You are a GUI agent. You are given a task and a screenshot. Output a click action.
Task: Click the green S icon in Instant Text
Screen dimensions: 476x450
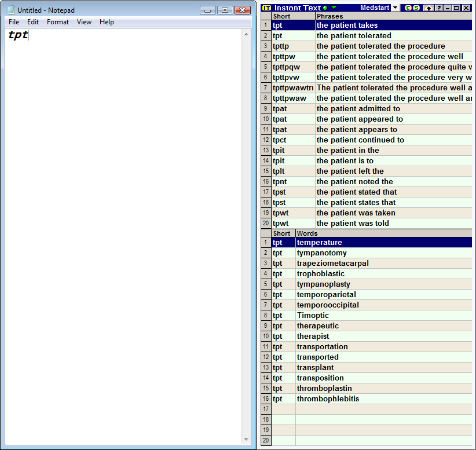click(x=416, y=8)
